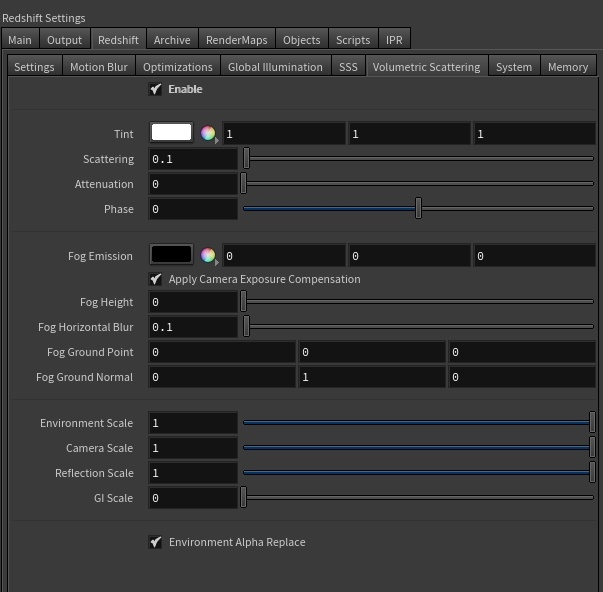Click the Fog Ground Normal label
The image size is (603, 592).
(85, 377)
